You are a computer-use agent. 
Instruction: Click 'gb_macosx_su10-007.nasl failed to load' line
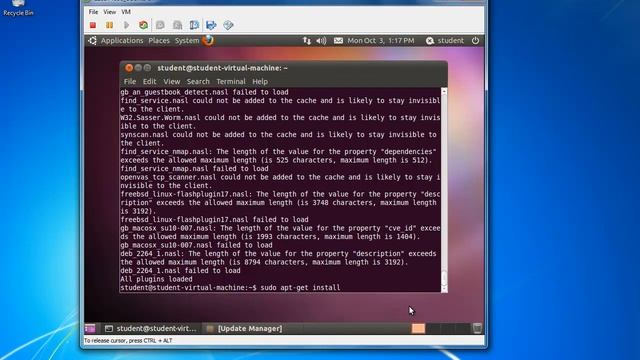(x=196, y=245)
